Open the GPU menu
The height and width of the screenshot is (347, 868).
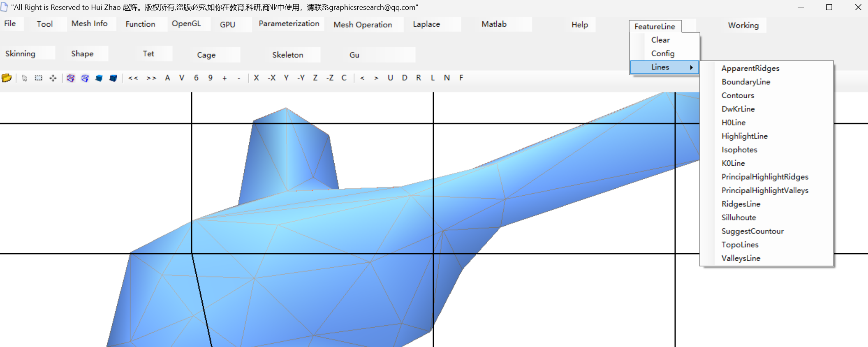coord(227,24)
